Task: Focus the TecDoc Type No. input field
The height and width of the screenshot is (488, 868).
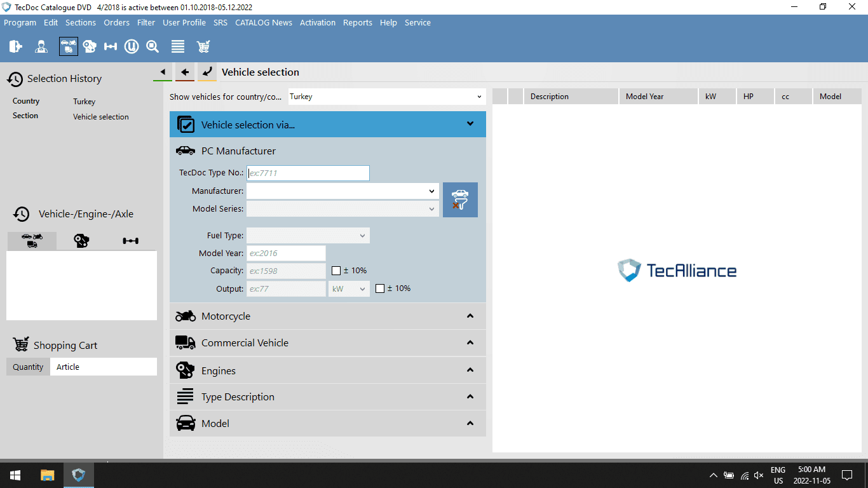Action: (308, 173)
